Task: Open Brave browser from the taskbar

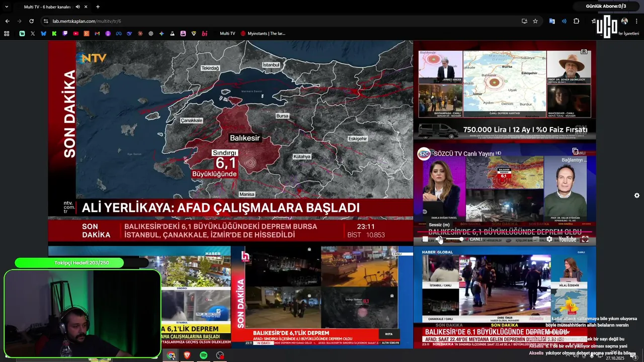Action: (187, 355)
